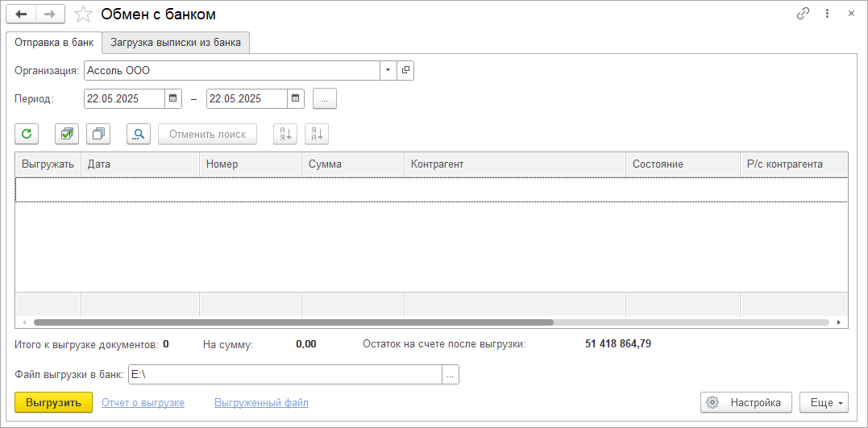The height and width of the screenshot is (428, 868).
Task: Go back with the left arrow button
Action: click(21, 15)
